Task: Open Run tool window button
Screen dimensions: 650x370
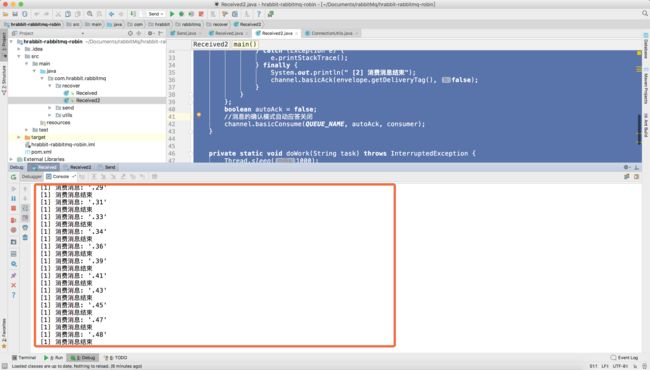Action: 53,358
